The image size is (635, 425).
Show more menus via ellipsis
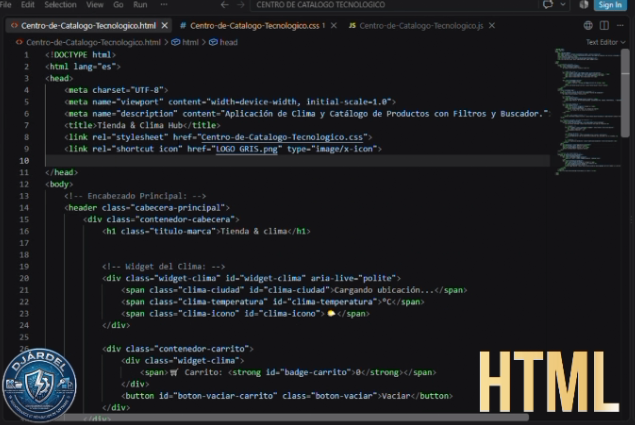pyautogui.click(x=164, y=4)
